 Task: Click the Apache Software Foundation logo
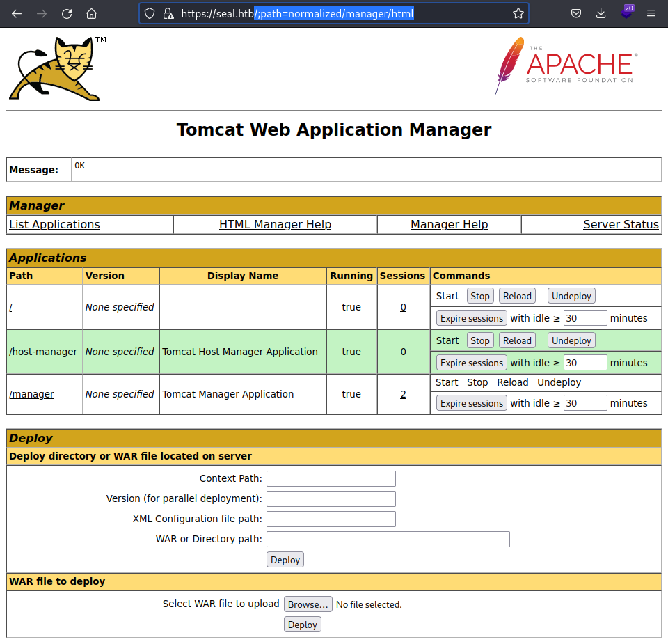click(x=566, y=65)
